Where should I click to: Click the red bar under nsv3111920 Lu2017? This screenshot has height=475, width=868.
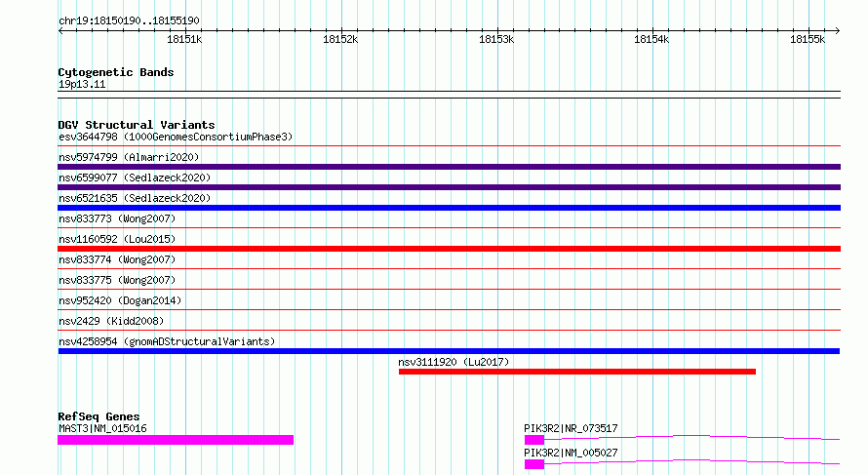[x=576, y=372]
